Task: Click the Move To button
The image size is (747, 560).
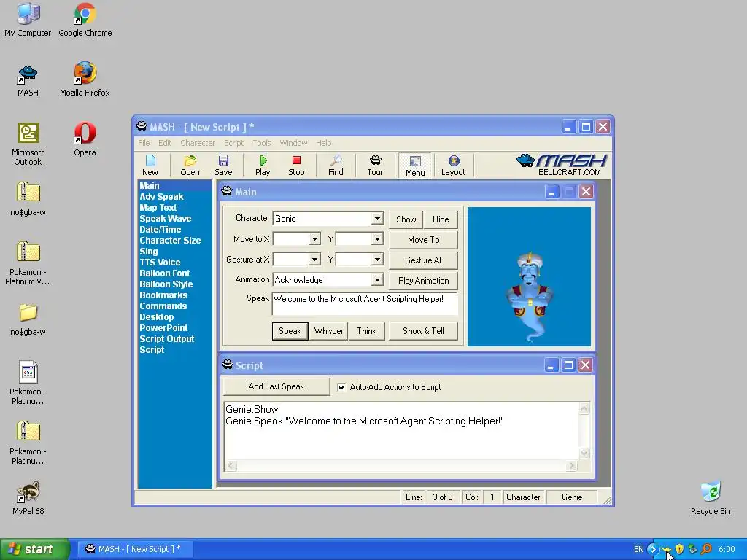Action: click(424, 240)
